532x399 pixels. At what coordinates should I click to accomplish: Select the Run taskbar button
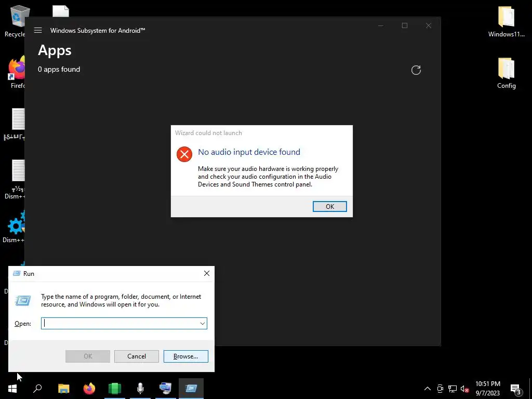coord(191,389)
